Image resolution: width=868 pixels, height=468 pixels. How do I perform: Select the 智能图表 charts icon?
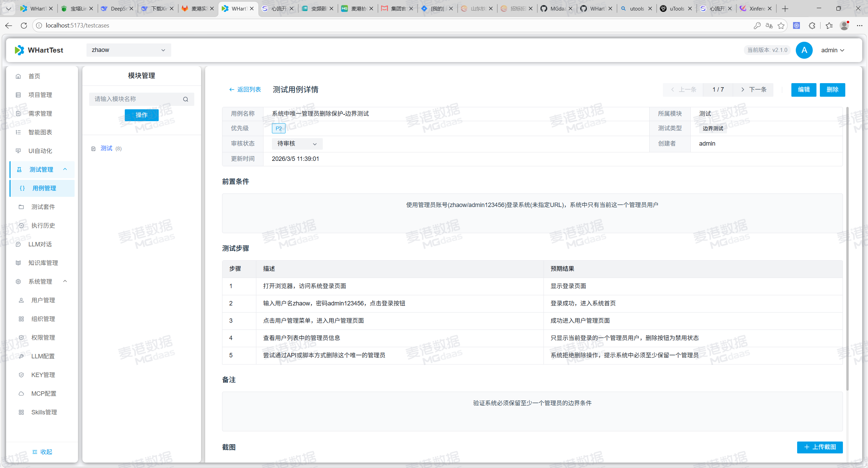19,132
